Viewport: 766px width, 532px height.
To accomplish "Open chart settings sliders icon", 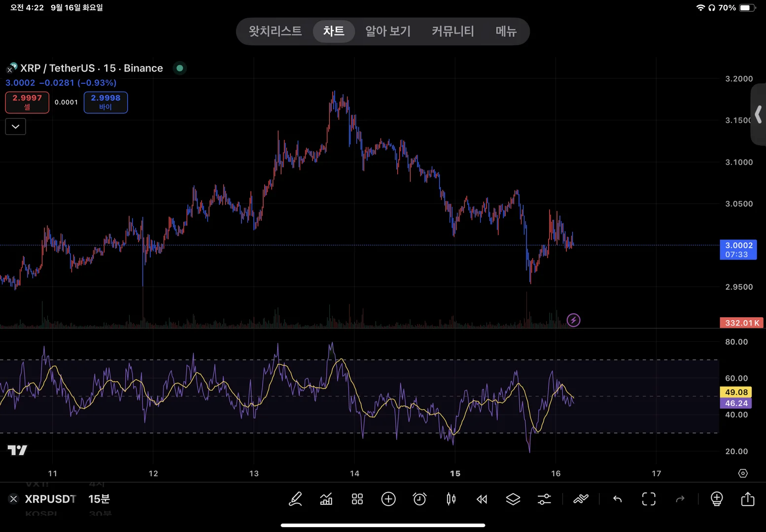I will point(544,499).
